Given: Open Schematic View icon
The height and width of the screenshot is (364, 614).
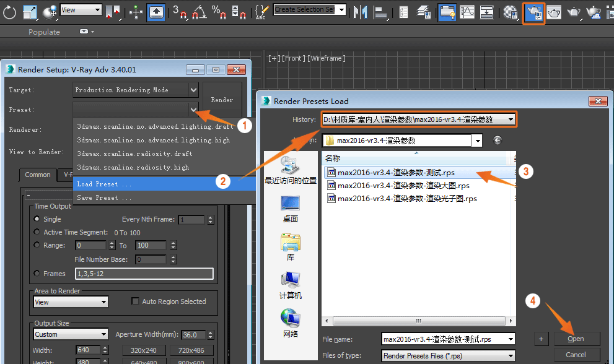Looking at the screenshot, I should click(x=486, y=12).
